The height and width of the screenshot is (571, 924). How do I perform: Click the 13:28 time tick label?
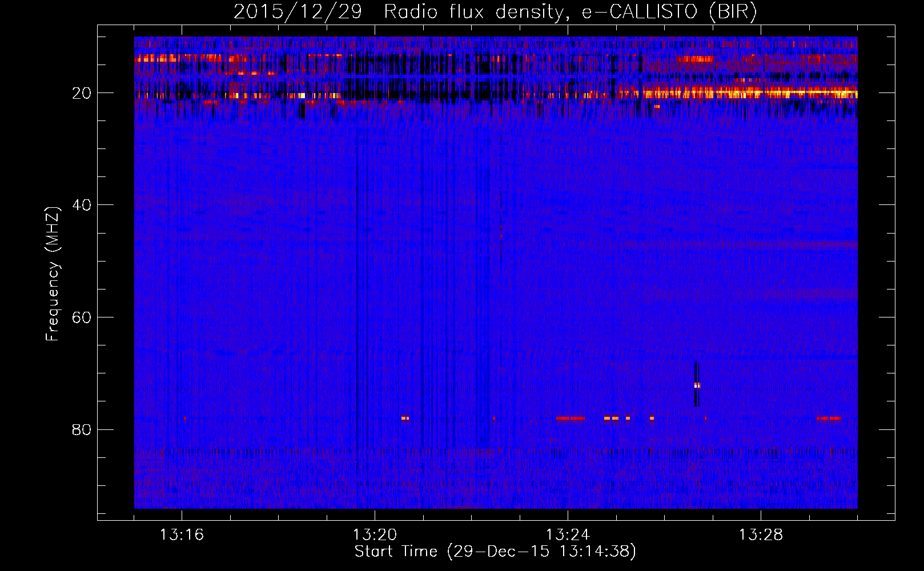(x=761, y=535)
